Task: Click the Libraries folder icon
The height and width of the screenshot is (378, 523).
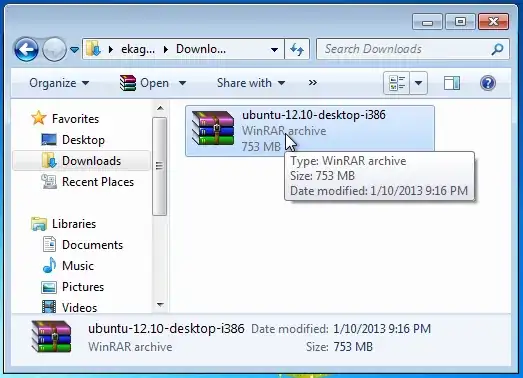Action: point(39,224)
